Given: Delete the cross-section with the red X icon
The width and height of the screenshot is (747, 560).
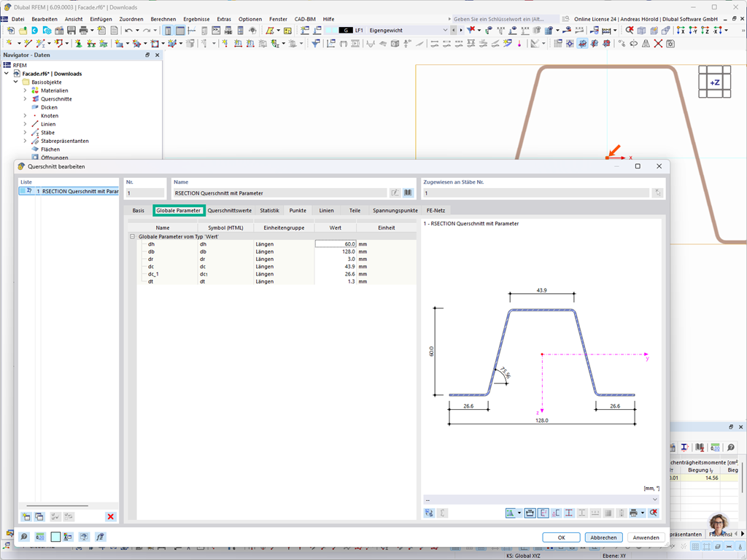Looking at the screenshot, I should click(x=111, y=516).
